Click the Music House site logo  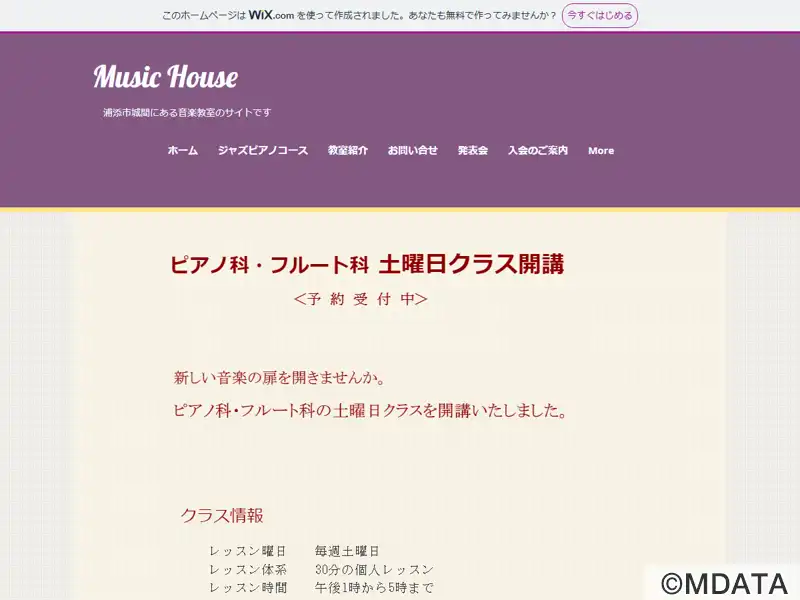click(165, 77)
